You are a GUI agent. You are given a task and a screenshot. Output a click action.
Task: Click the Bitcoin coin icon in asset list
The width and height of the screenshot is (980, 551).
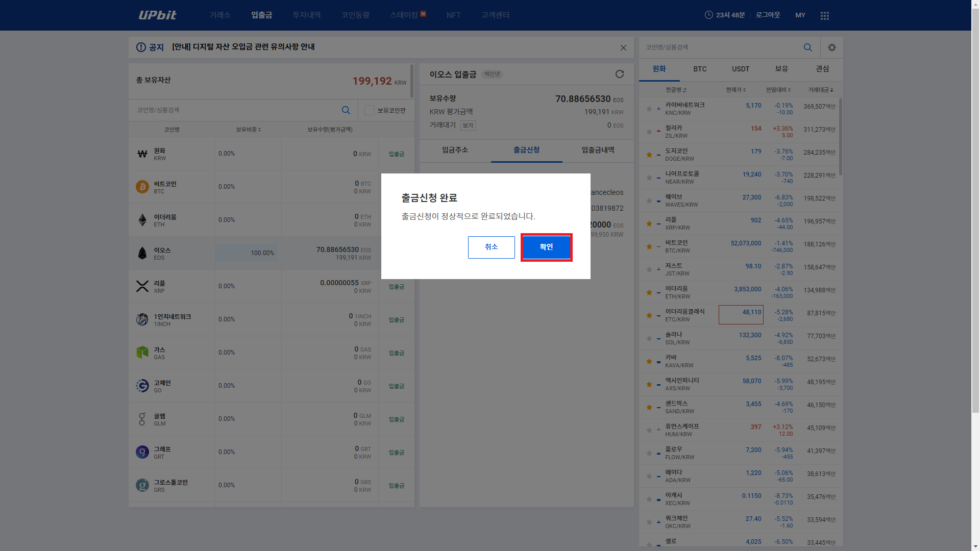[x=142, y=187]
